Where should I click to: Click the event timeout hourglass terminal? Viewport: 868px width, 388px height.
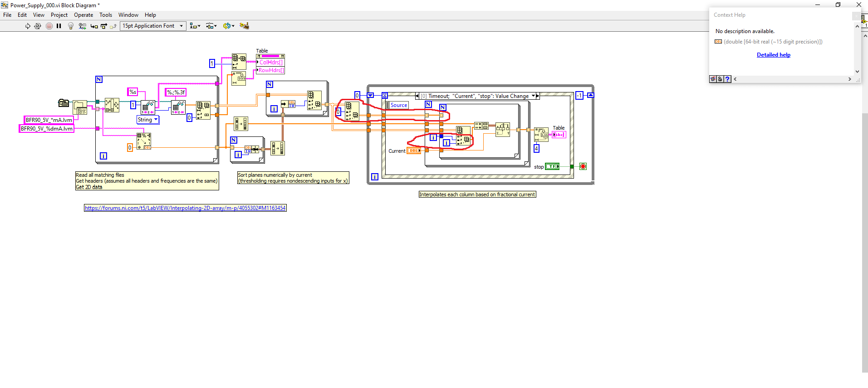point(385,95)
